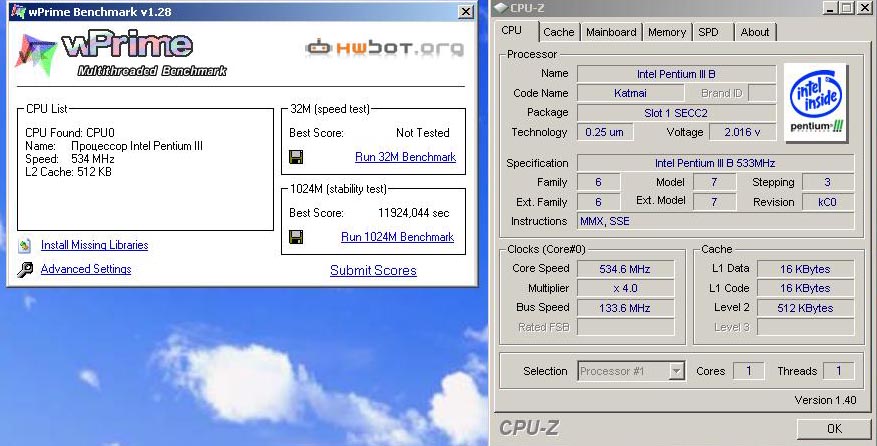
Task: Click the wPrime title bar app icon
Action: [18, 11]
